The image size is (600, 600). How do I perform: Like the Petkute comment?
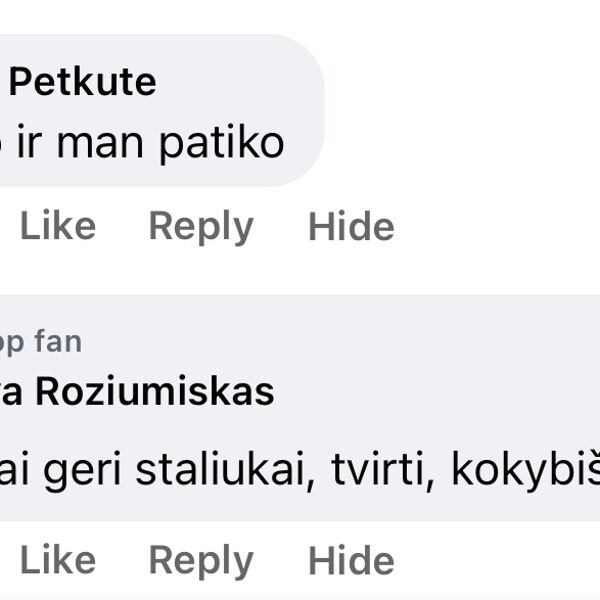(x=58, y=227)
